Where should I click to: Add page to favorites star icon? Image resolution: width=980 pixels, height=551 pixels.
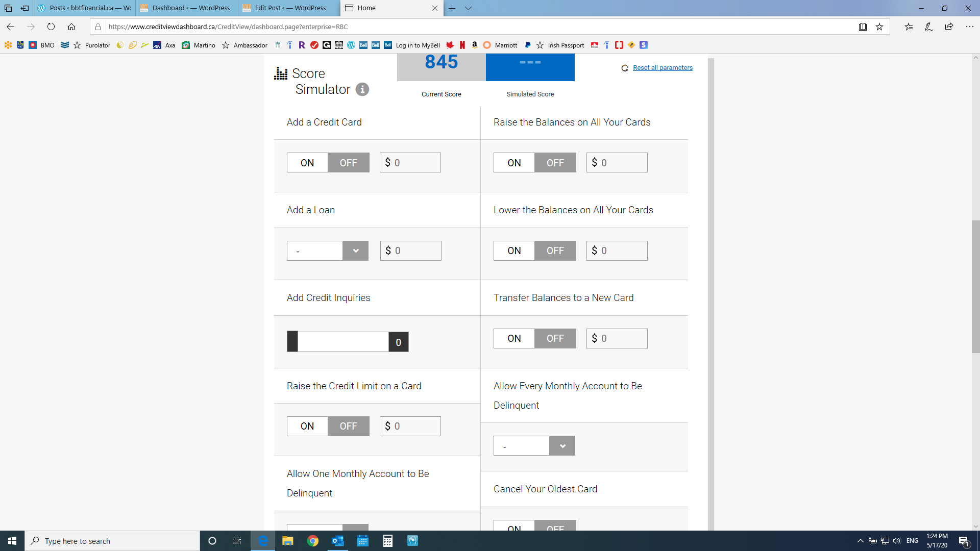pyautogui.click(x=879, y=27)
